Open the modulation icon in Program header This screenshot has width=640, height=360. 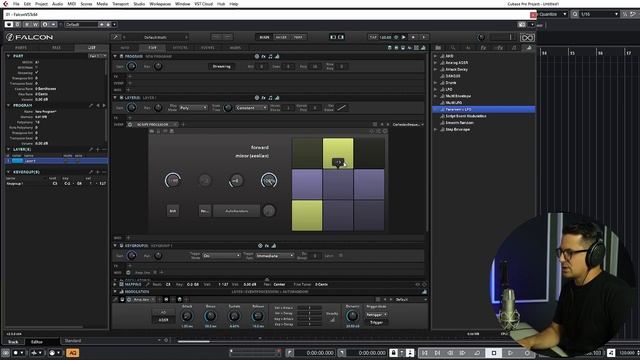pyautogui.click(x=277, y=56)
